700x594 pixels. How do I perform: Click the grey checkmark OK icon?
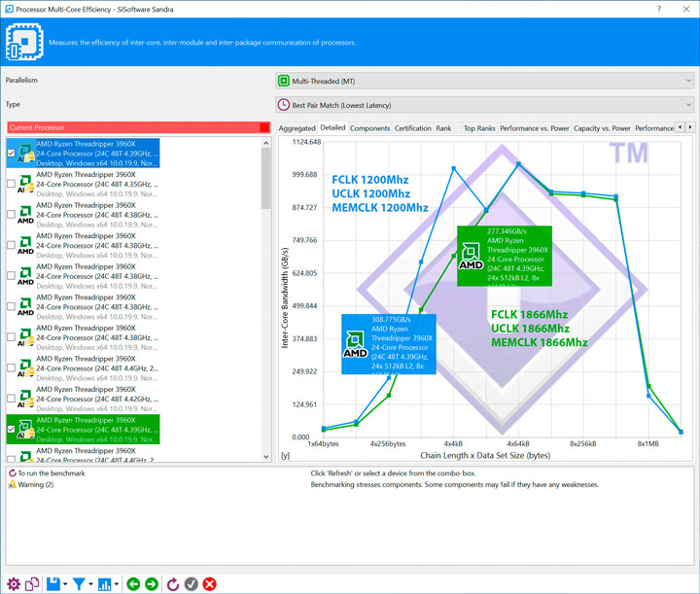(x=192, y=583)
